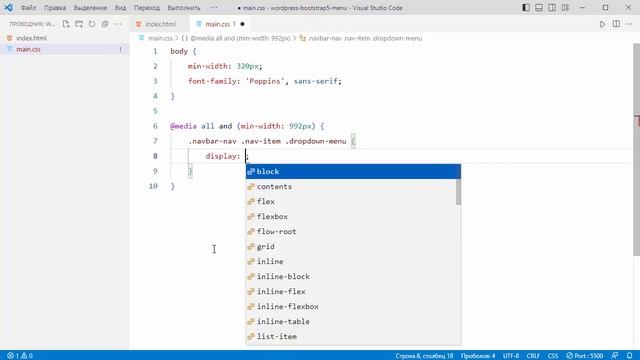Open the Выполнить menu

tap(184, 8)
